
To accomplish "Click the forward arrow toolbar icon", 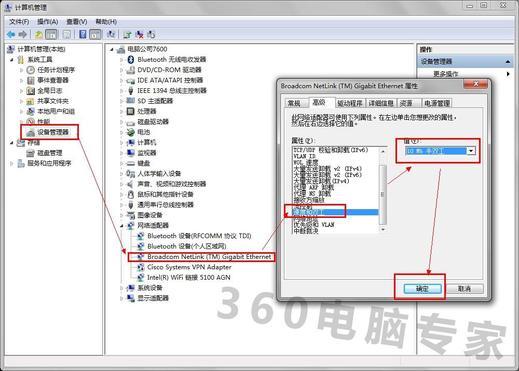I will pos(23,34).
